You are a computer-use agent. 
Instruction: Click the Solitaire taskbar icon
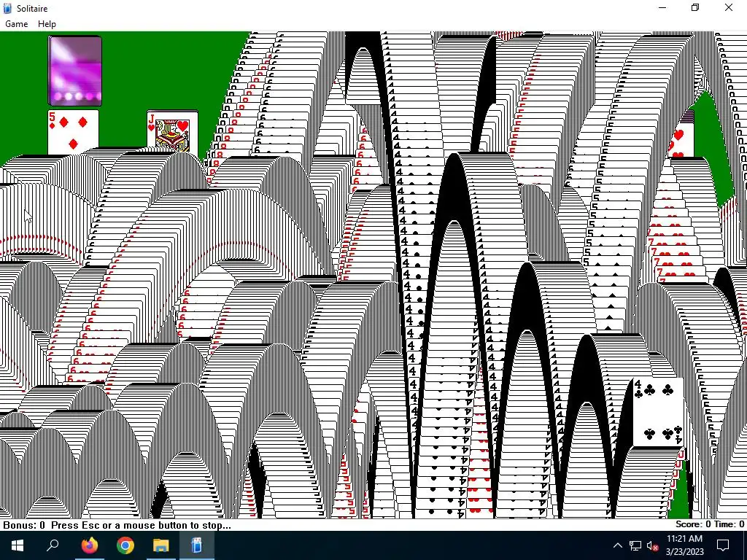(x=196, y=545)
